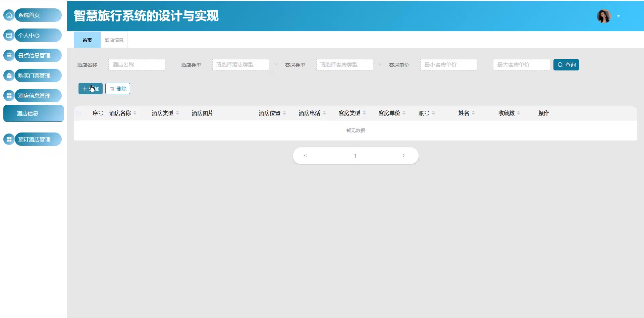Click the 删除 delete button

pyautogui.click(x=118, y=89)
